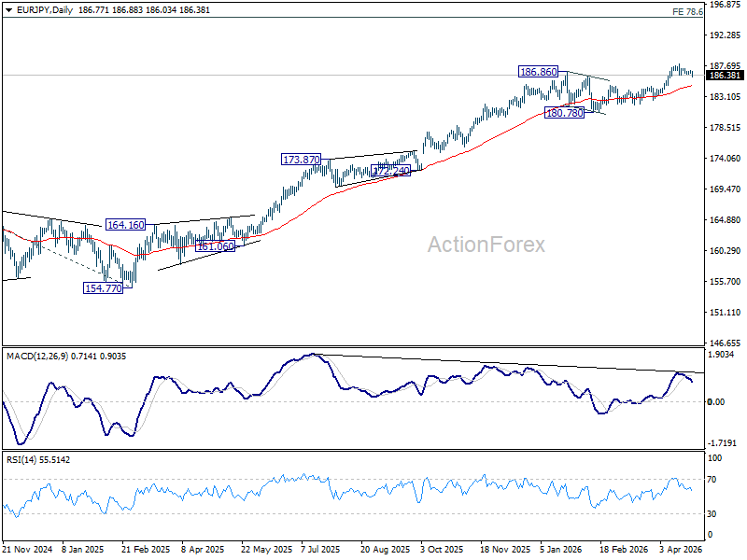The height and width of the screenshot is (560, 747).
Task: Click the 173.870 price label
Action: [302, 160]
